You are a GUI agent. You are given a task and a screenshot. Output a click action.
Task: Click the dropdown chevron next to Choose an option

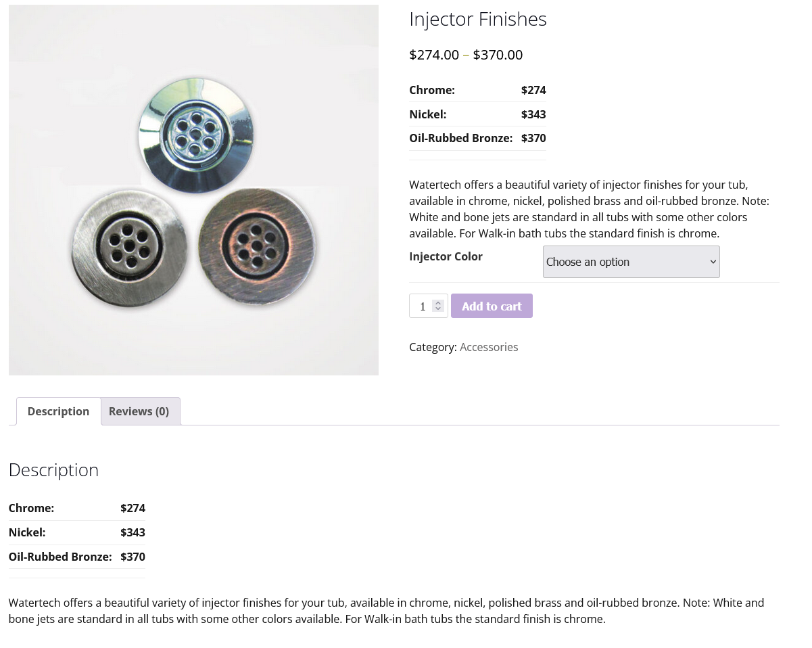pyautogui.click(x=712, y=262)
